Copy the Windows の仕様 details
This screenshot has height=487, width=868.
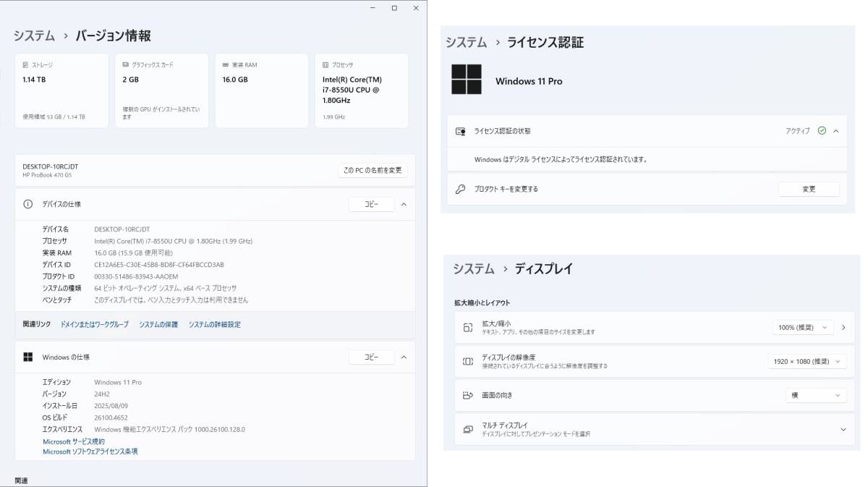tap(371, 357)
